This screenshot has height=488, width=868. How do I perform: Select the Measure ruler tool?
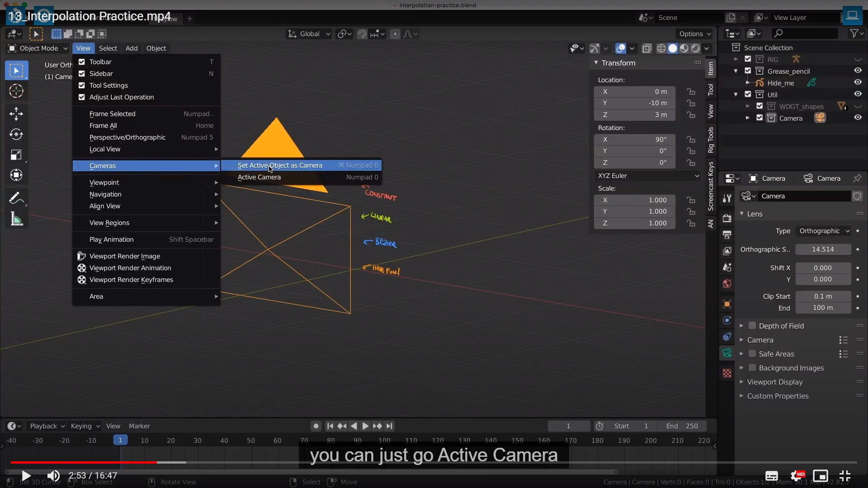tap(16, 220)
